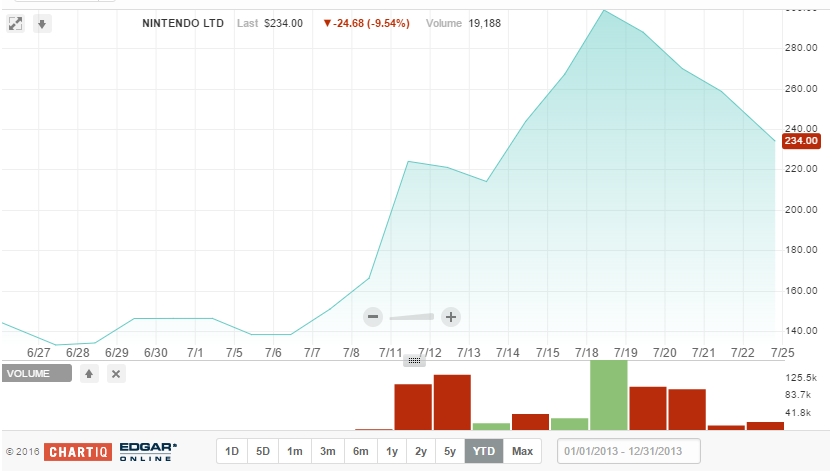
Task: Select the 1m time range
Action: click(x=295, y=451)
